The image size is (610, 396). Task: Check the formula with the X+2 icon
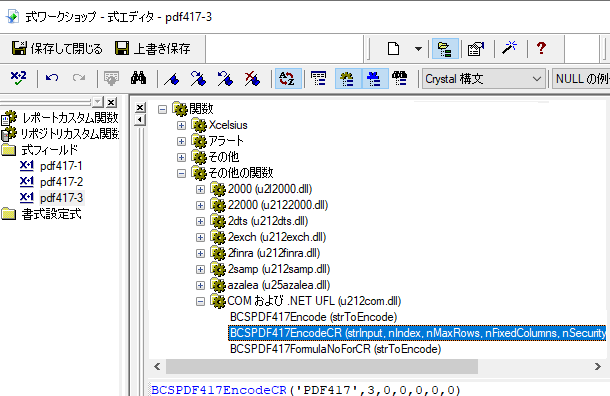pos(18,78)
